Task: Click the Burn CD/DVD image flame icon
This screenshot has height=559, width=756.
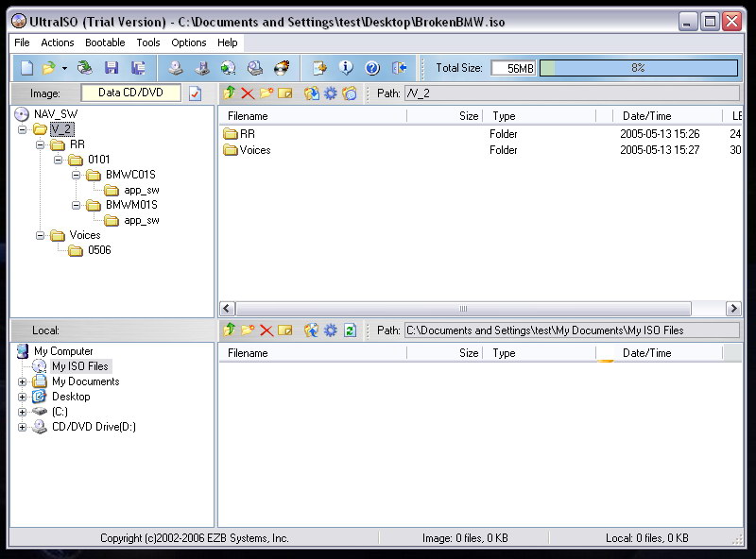Action: pos(282,68)
